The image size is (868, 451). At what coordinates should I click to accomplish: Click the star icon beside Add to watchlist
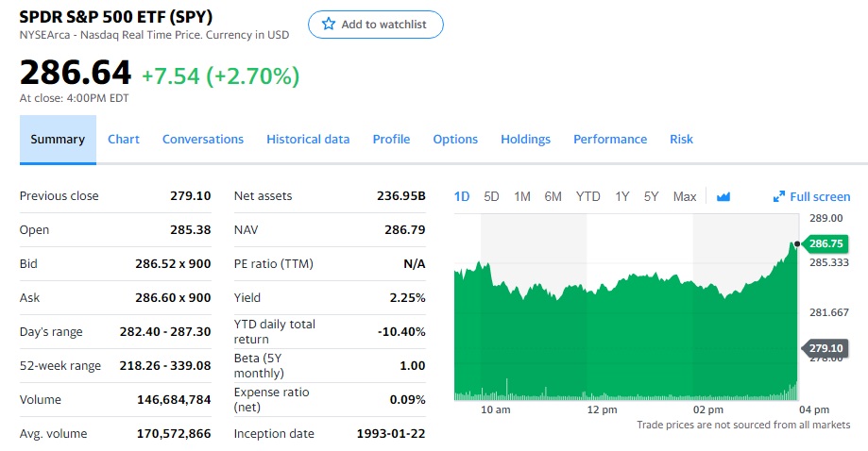pos(329,25)
